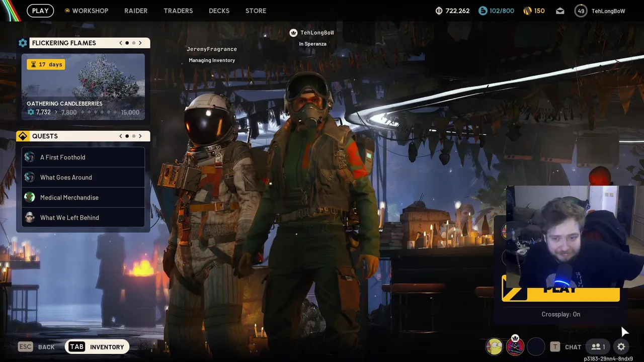Open the What Goes Around quest
Viewport: 644px width, 362px height.
(83, 177)
